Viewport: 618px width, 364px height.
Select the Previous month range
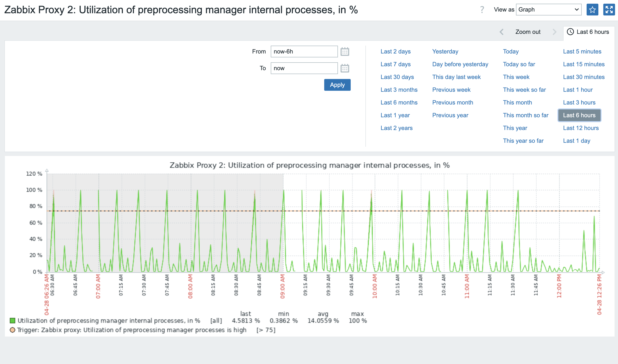pyautogui.click(x=453, y=103)
